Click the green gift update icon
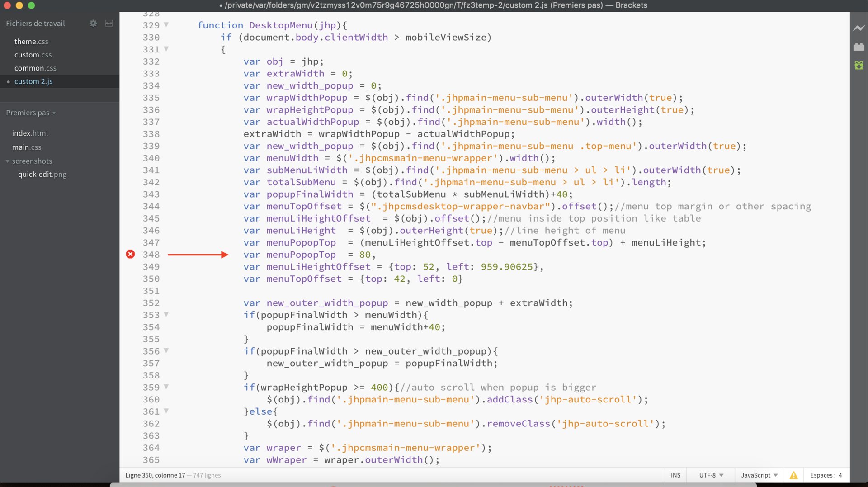Image resolution: width=868 pixels, height=487 pixels. (x=859, y=66)
